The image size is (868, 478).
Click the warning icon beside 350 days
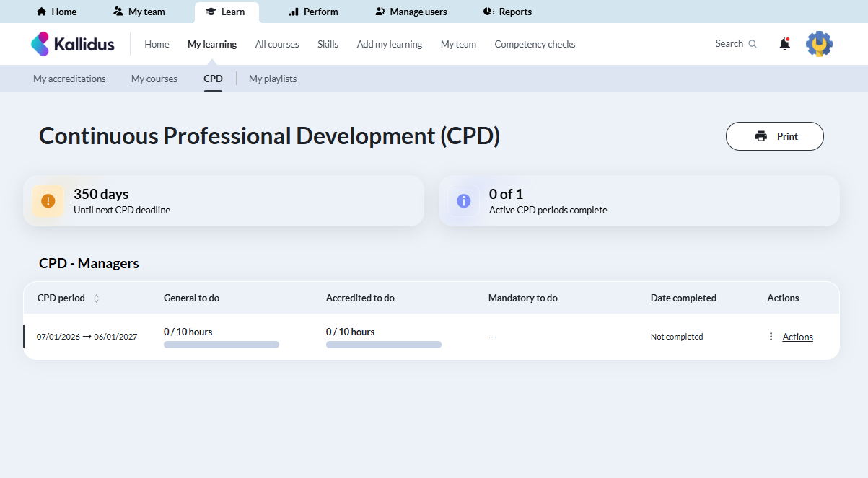(x=48, y=200)
